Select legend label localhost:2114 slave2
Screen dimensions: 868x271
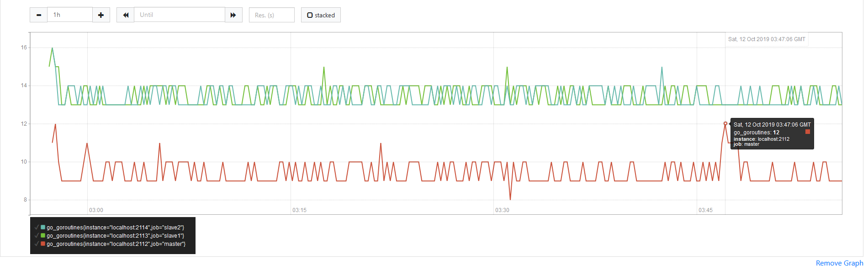115,228
